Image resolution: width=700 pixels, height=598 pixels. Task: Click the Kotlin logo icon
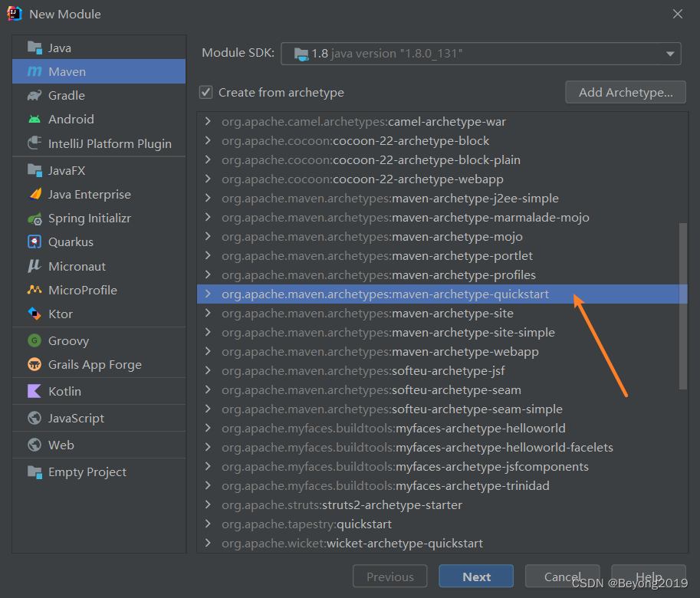pos(35,391)
